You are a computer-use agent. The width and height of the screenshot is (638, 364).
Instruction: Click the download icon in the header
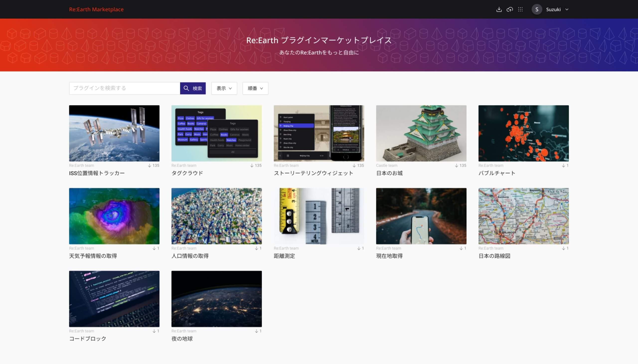click(x=499, y=9)
